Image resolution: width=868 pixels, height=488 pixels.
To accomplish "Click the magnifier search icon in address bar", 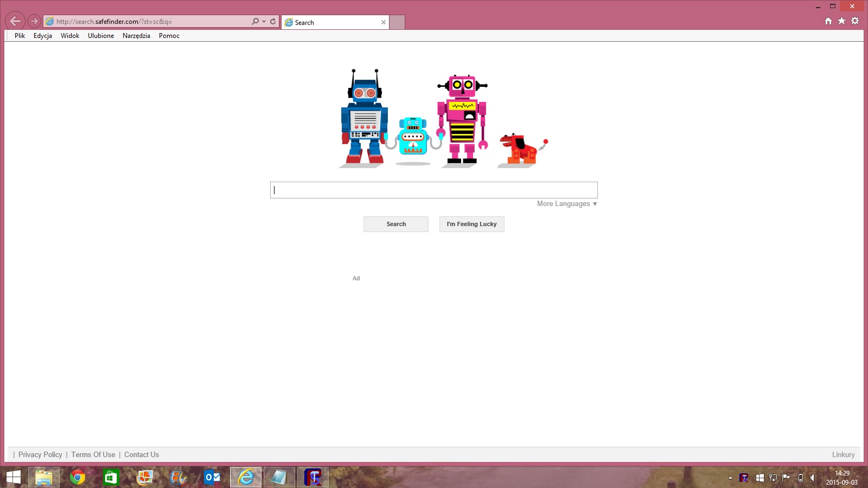I will pyautogui.click(x=255, y=22).
